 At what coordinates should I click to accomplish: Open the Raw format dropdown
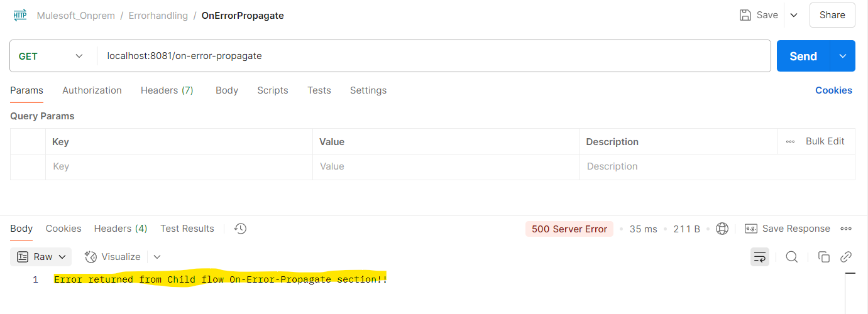point(41,256)
